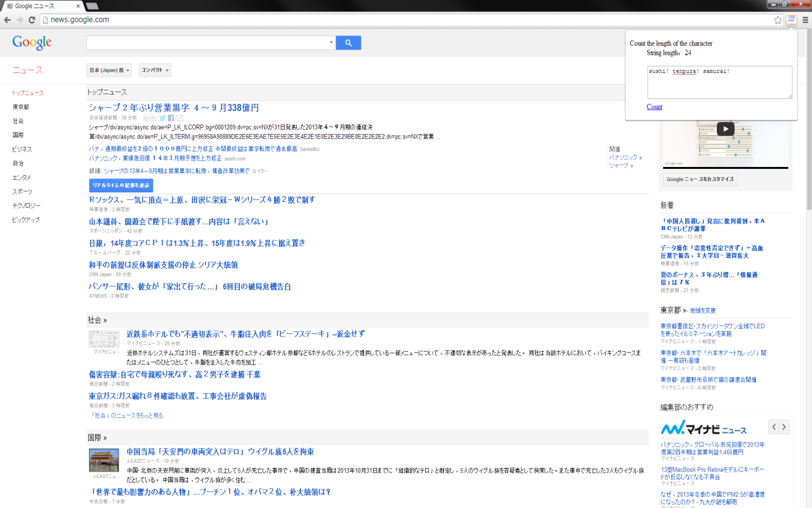The height and width of the screenshot is (508, 812).
Task: Open the 日銀 ＣＰＩ headline
Action: (x=197, y=243)
